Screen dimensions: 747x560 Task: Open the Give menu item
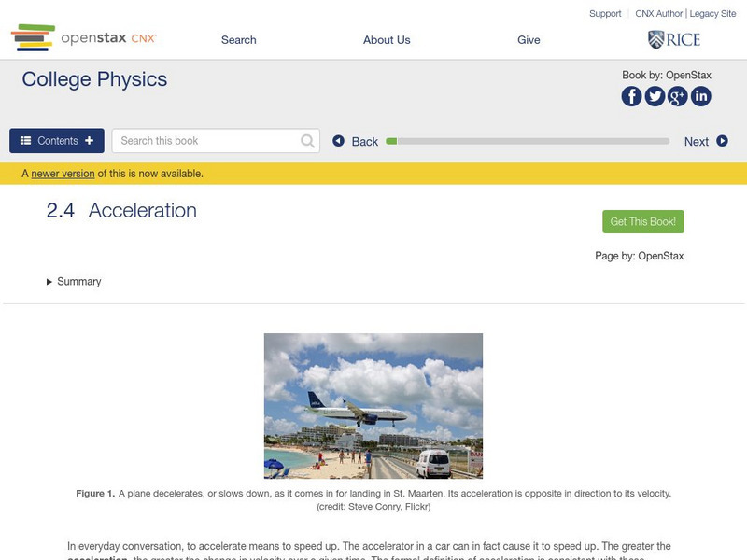tap(529, 40)
